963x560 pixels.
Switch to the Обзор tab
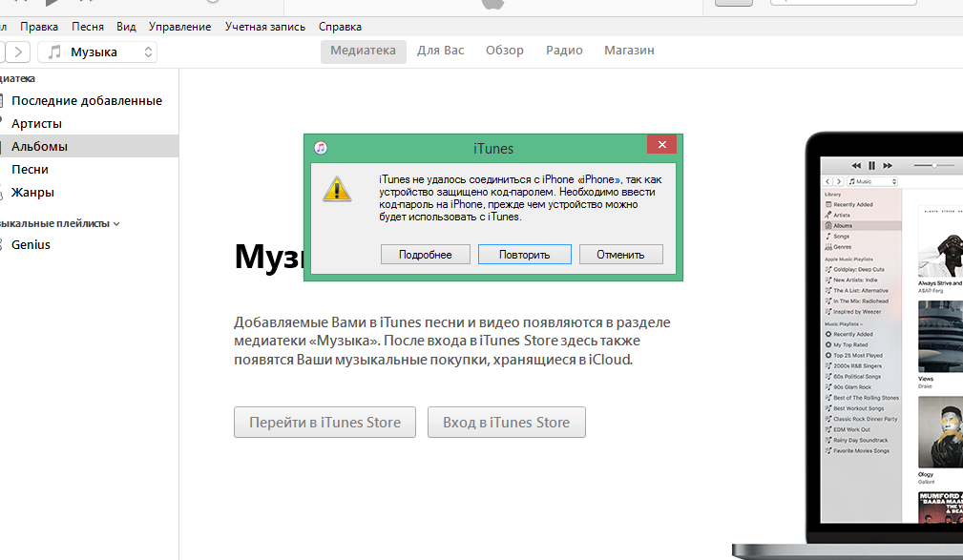504,51
